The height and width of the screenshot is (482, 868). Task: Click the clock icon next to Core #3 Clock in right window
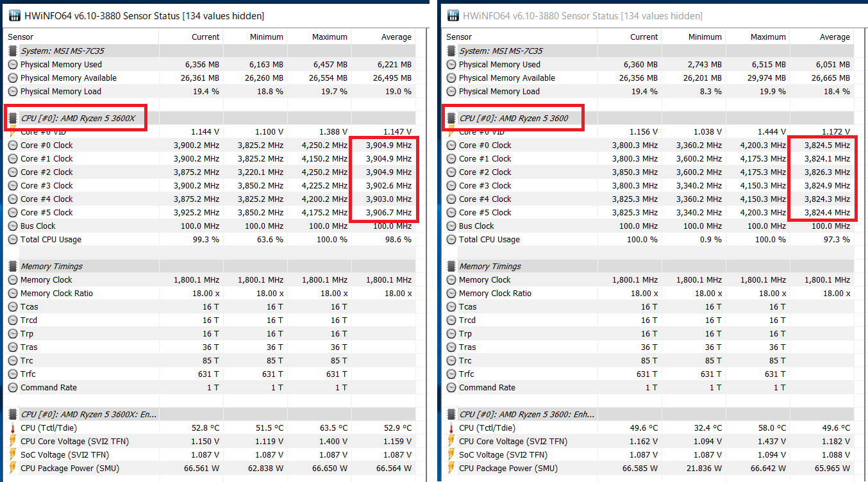(x=451, y=185)
